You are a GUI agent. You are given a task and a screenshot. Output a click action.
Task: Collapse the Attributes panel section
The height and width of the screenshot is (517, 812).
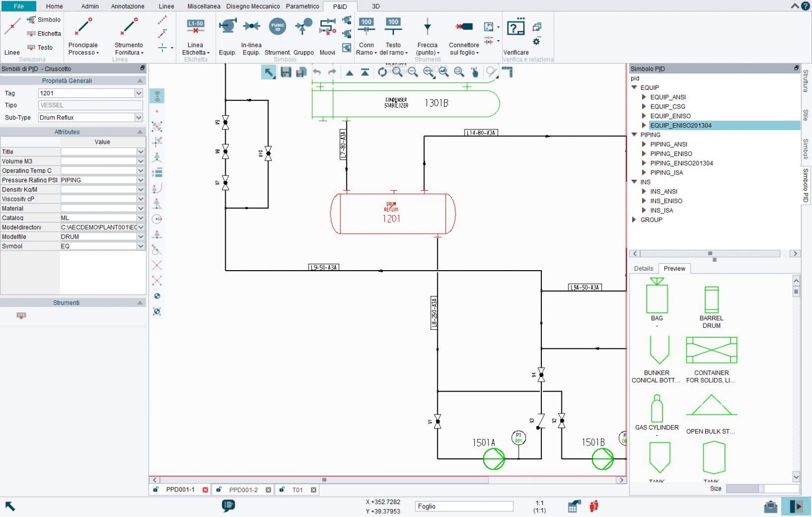pyautogui.click(x=140, y=132)
